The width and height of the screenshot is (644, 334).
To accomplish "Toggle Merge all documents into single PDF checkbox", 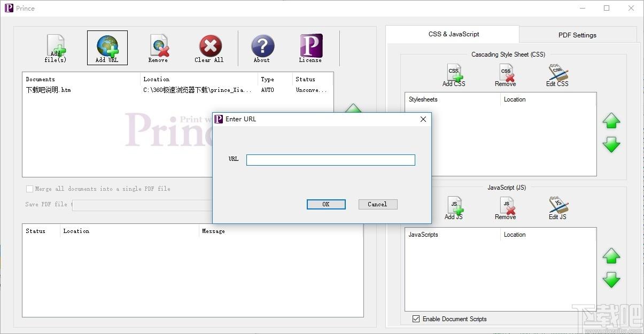I will click(x=29, y=189).
